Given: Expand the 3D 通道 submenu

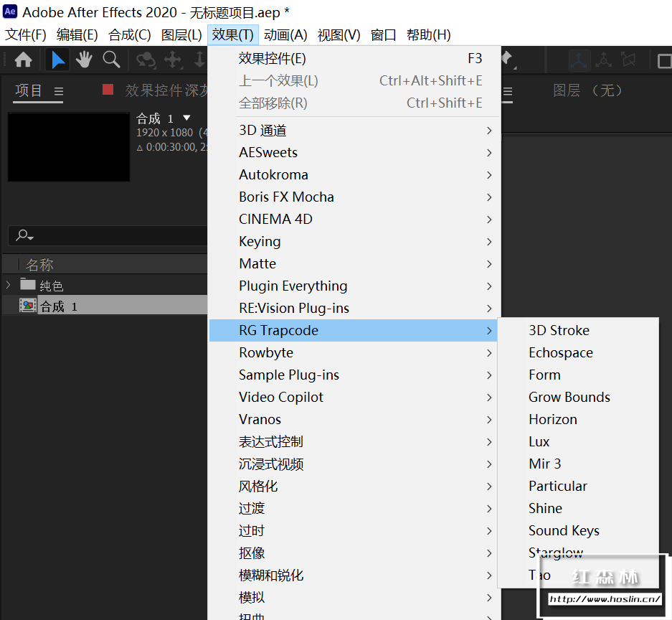Looking at the screenshot, I should tap(354, 131).
